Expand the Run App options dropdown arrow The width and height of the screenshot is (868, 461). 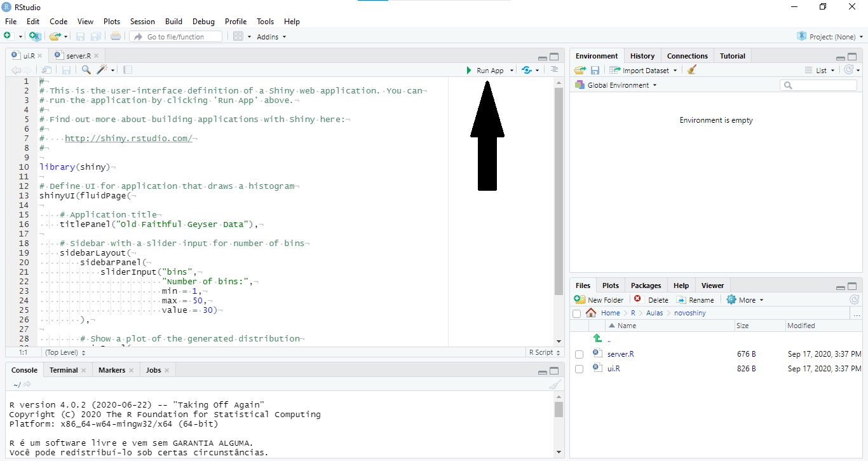pyautogui.click(x=512, y=71)
